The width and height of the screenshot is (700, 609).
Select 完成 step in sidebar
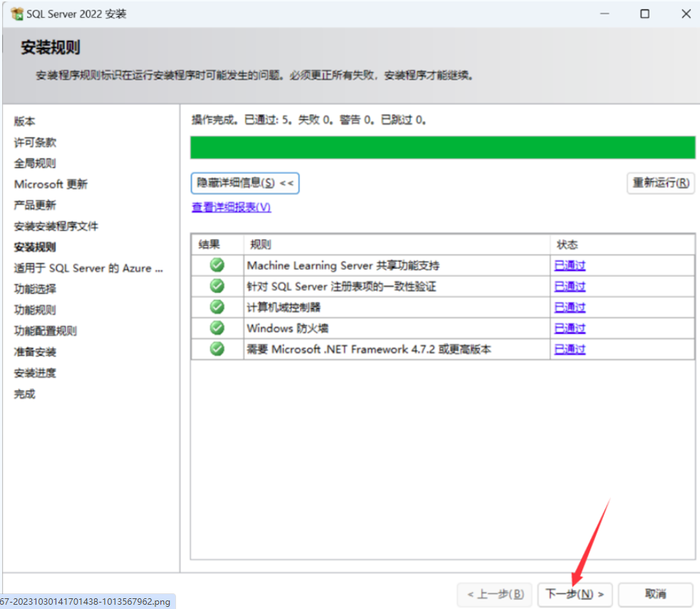[24, 394]
